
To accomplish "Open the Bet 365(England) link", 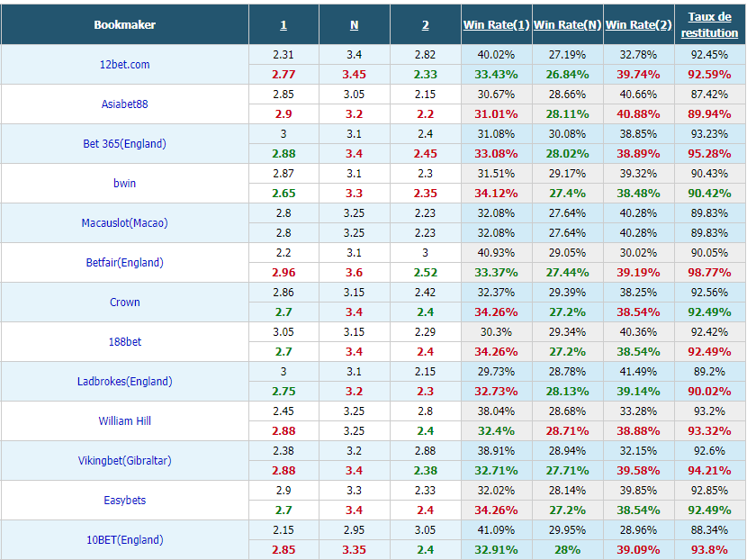I will pos(125,144).
